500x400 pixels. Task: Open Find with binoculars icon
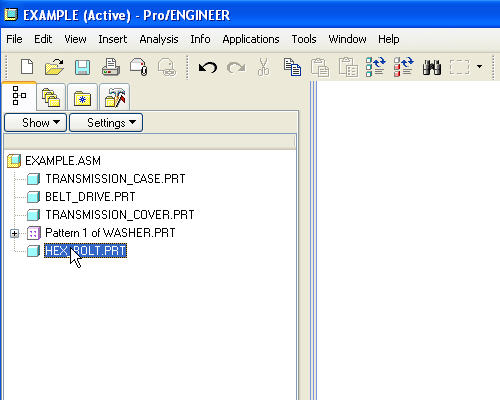(432, 67)
